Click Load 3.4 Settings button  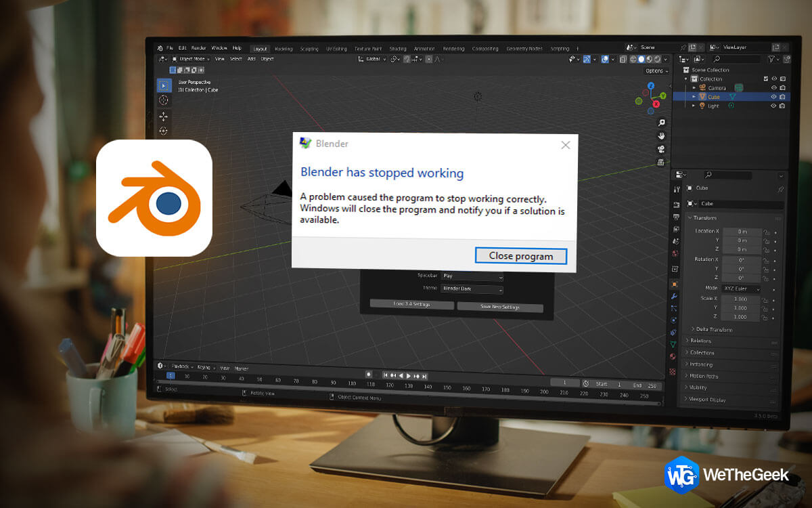coord(412,304)
